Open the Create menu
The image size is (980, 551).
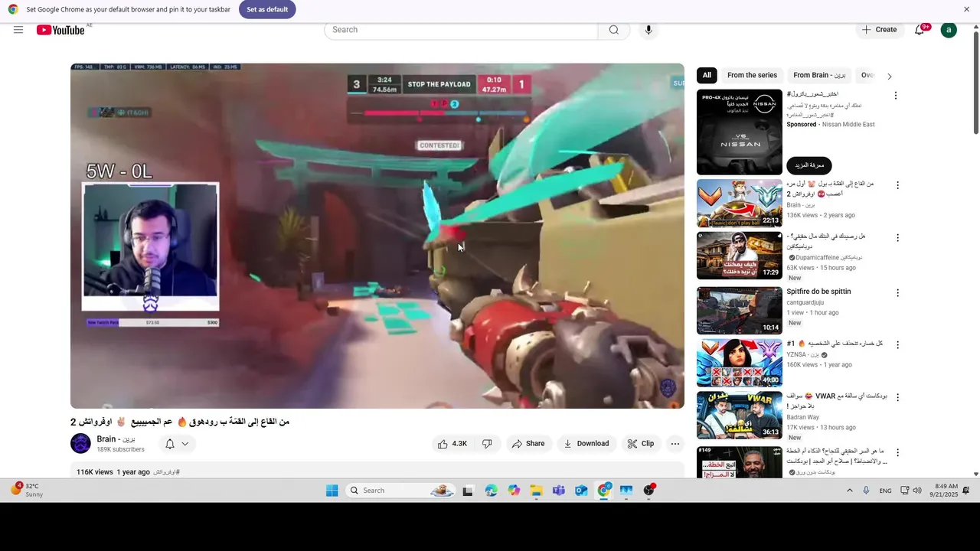point(879,30)
